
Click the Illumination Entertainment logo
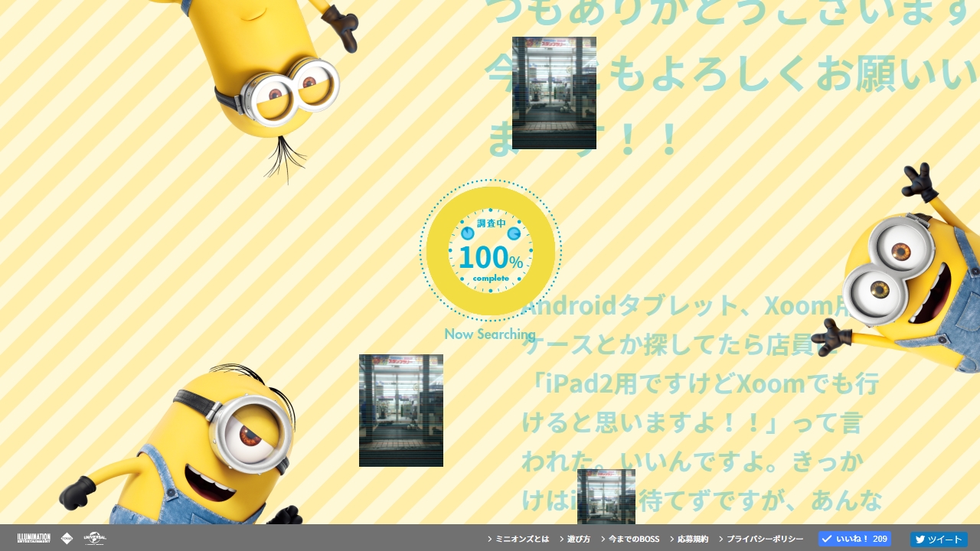(34, 538)
